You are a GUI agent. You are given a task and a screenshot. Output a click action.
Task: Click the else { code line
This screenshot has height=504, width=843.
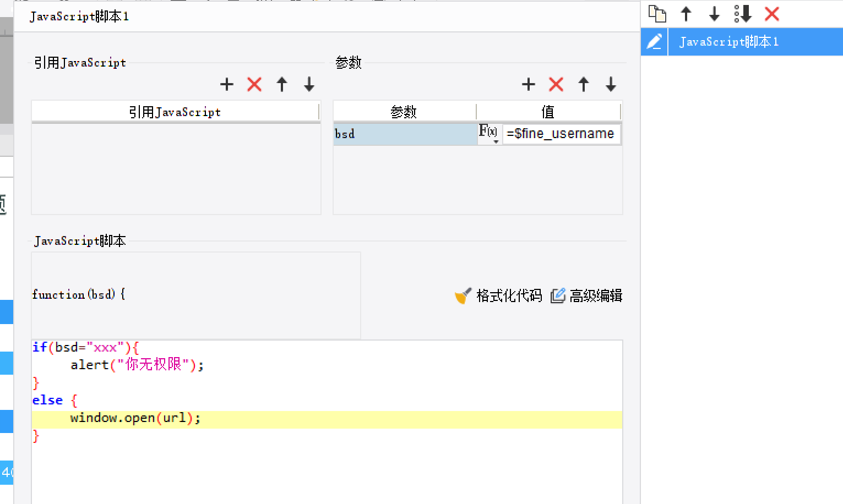point(55,400)
